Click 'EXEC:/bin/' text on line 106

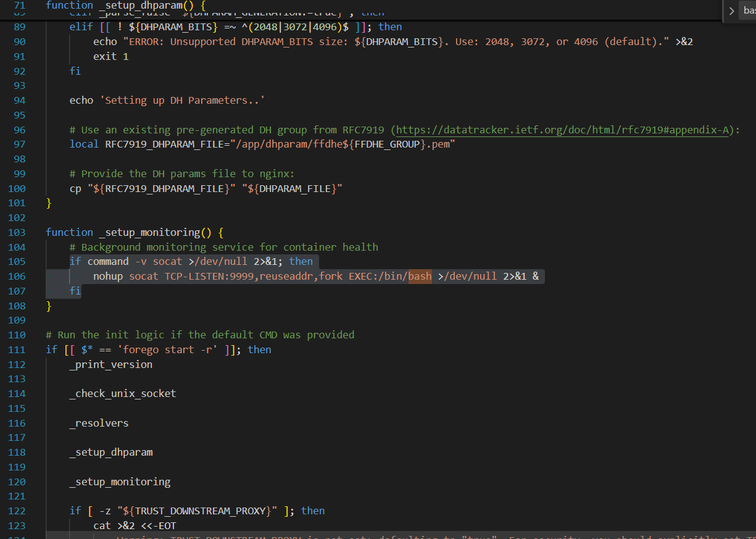pos(378,276)
